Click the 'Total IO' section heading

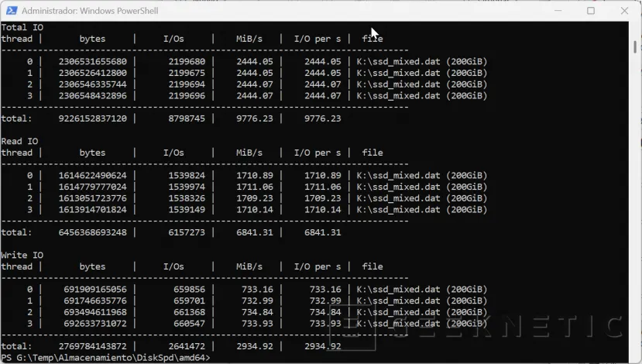click(x=22, y=27)
